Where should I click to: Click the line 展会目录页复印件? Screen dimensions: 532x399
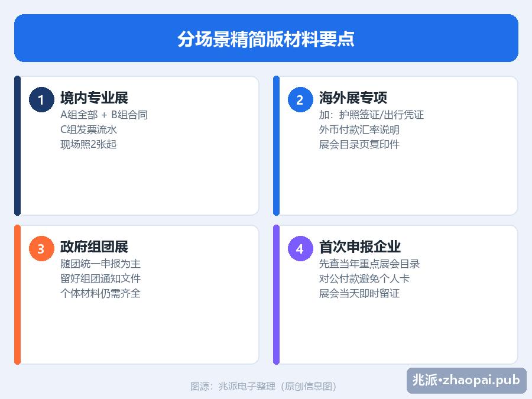point(359,144)
